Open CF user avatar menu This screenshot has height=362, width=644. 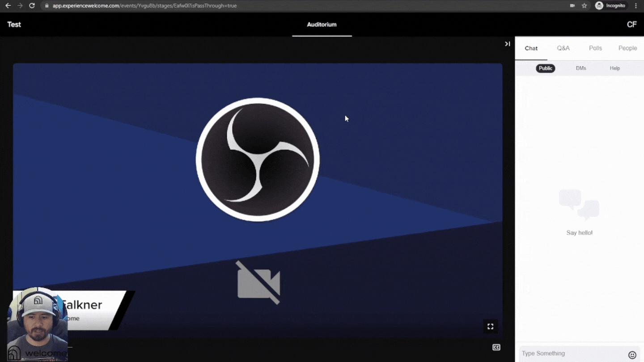coord(631,25)
